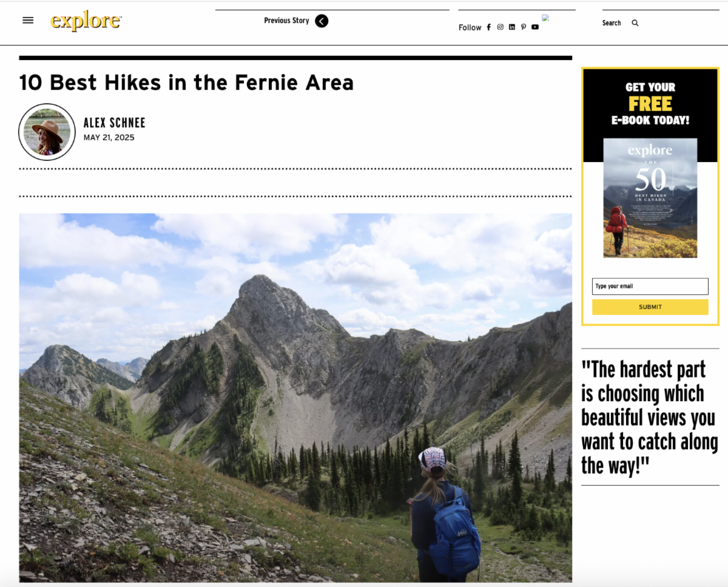Open the Instagram follow icon
728x587 pixels.
(500, 27)
